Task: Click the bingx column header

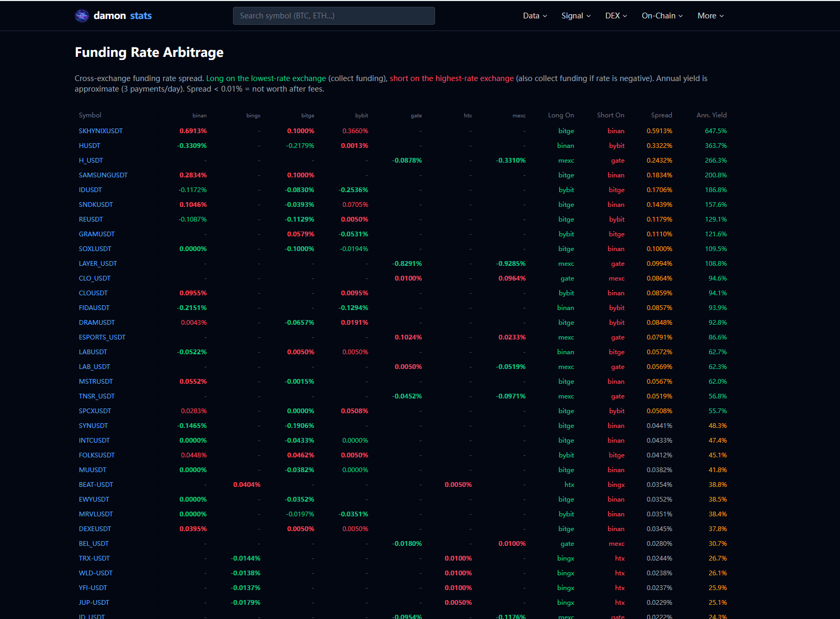Action: (x=254, y=115)
